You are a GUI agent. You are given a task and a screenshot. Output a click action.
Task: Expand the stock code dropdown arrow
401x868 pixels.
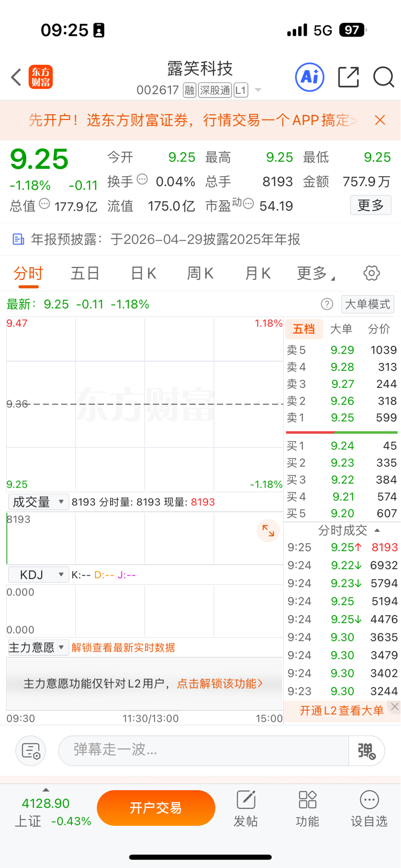[258, 91]
